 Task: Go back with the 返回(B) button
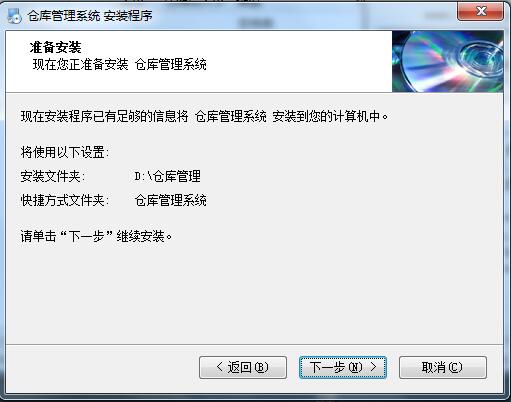click(243, 367)
